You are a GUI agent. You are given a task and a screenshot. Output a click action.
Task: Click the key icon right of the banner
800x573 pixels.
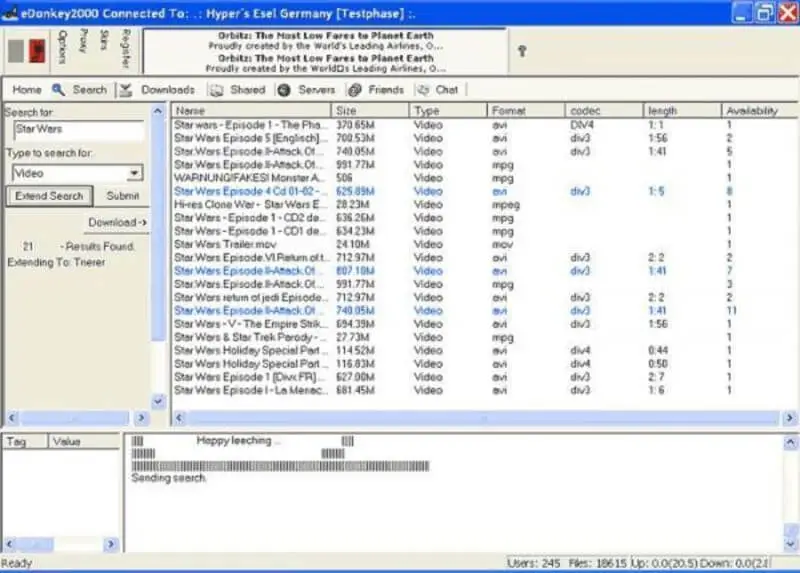[x=521, y=51]
